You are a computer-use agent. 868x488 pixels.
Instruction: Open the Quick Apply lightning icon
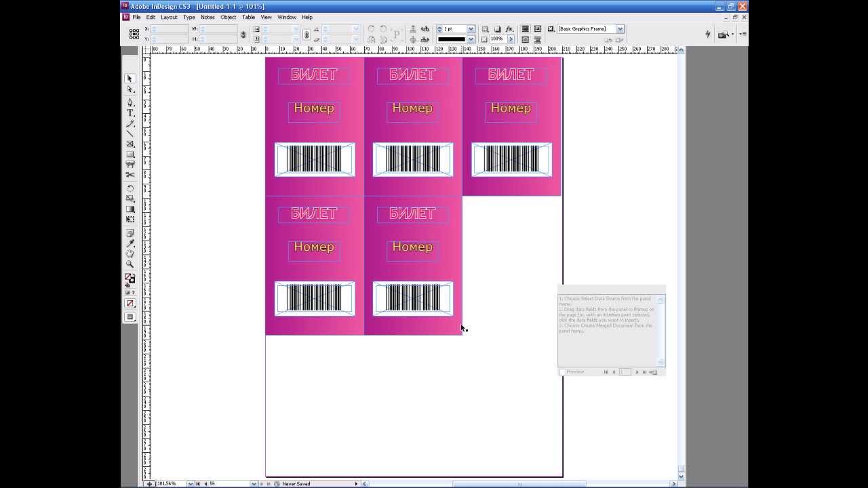[x=708, y=34]
